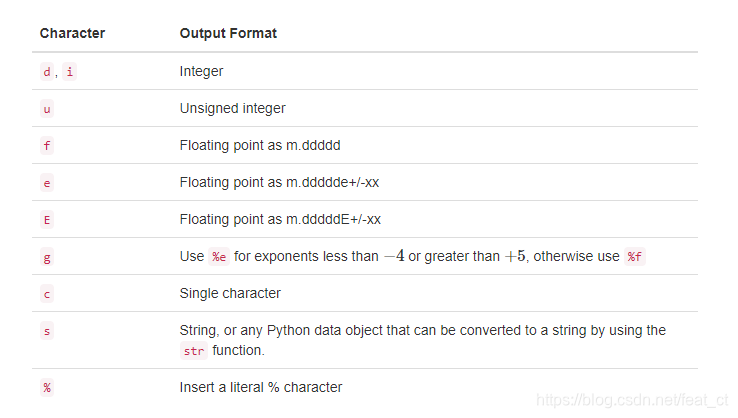Screen dimensions: 738x418
Task: Open the blog.csdn.net watermark link
Action: 632,401
